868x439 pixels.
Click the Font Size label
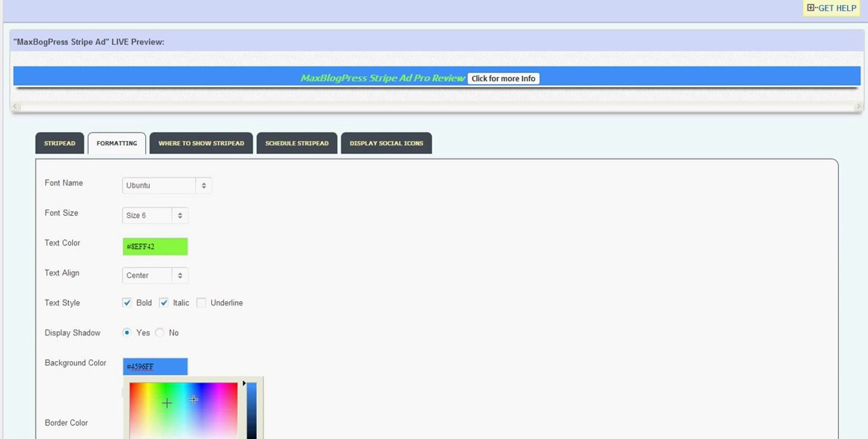pos(61,213)
